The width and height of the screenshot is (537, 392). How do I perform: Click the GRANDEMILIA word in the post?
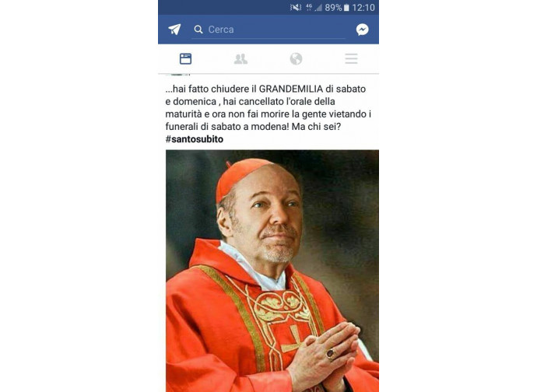pyautogui.click(x=291, y=89)
